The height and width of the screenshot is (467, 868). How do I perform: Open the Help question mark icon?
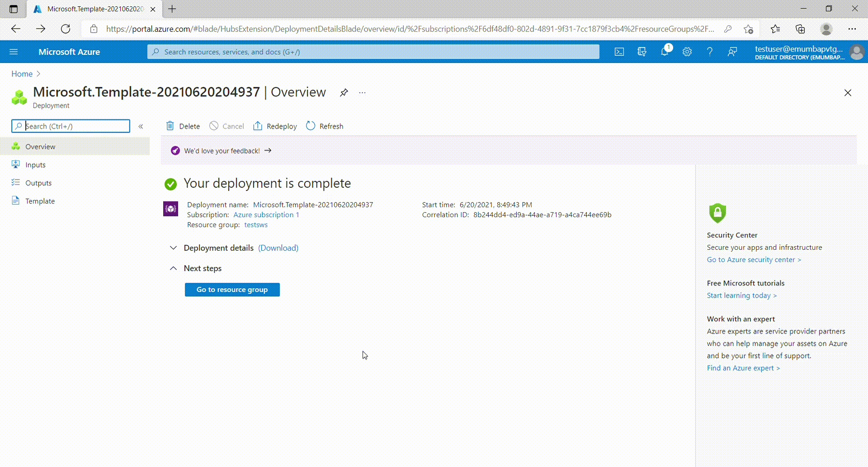(710, 52)
